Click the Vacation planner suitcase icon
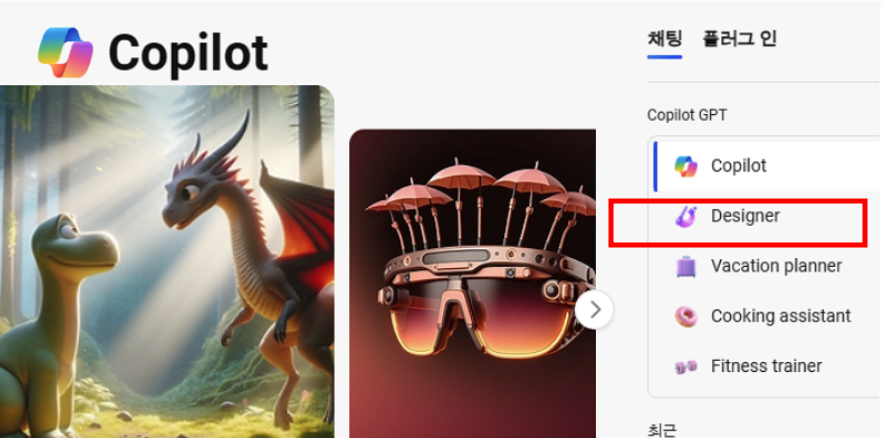Image resolution: width=885 pixels, height=438 pixels. [x=686, y=266]
